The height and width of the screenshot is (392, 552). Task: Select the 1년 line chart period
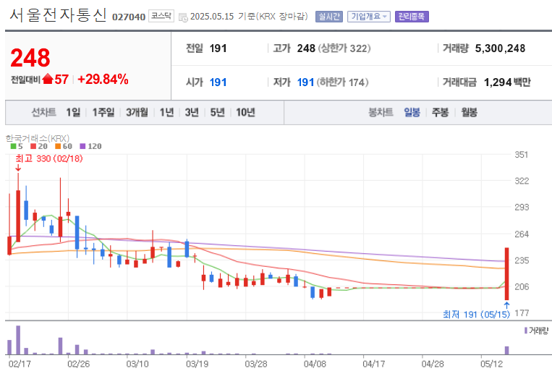166,112
